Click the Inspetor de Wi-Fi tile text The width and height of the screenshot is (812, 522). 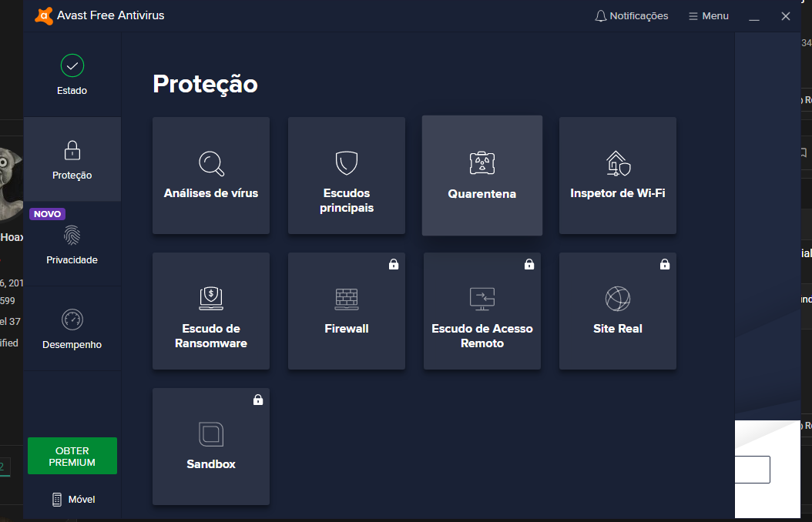coord(618,193)
